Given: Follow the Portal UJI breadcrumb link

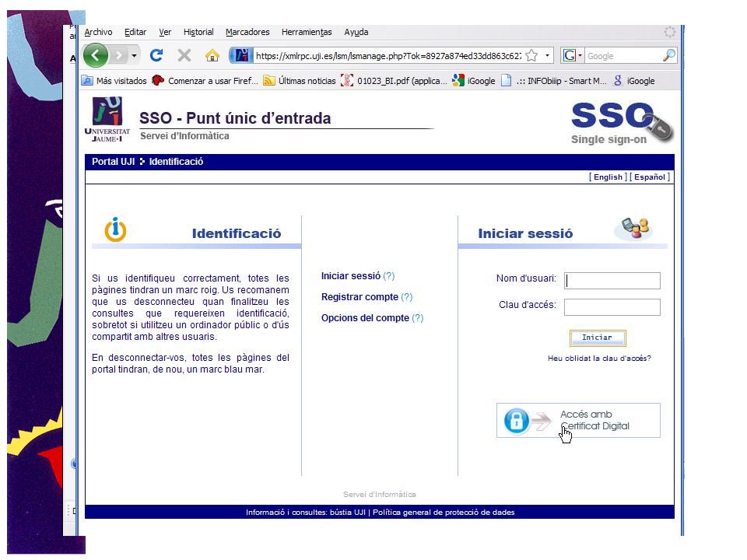Looking at the screenshot, I should [x=114, y=162].
